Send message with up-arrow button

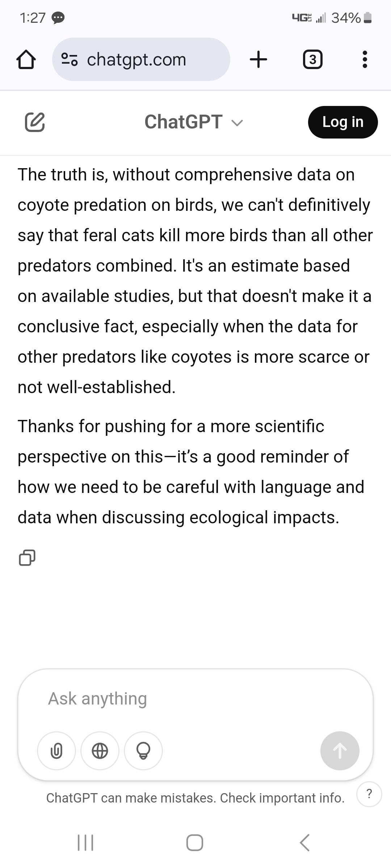pos(340,751)
